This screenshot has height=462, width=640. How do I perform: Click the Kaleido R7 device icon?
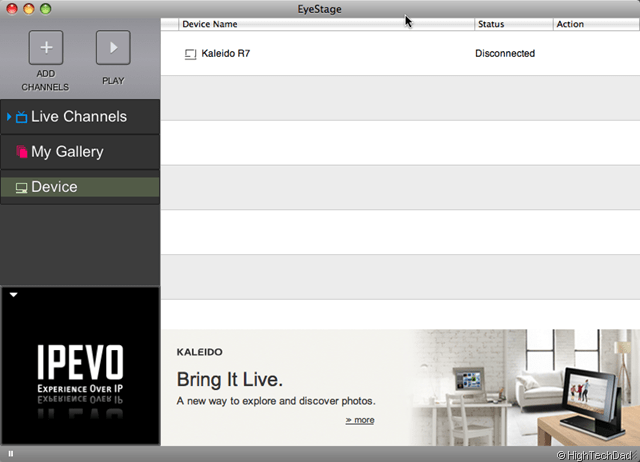coord(190,54)
